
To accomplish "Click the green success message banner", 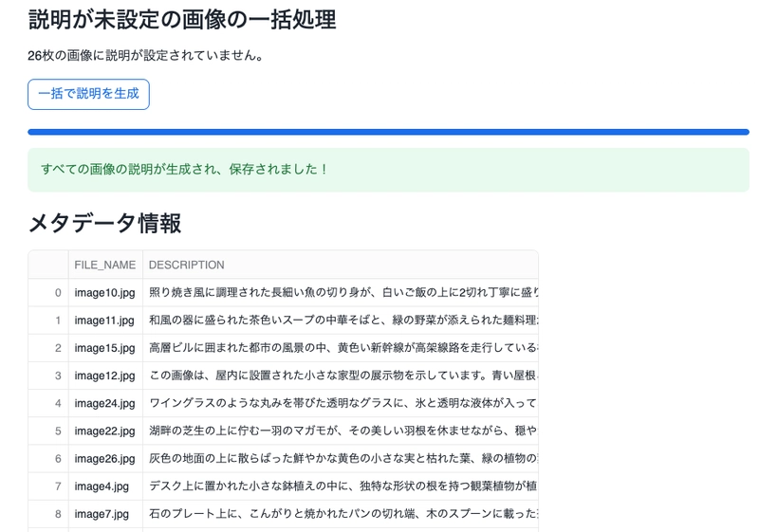I will click(388, 170).
